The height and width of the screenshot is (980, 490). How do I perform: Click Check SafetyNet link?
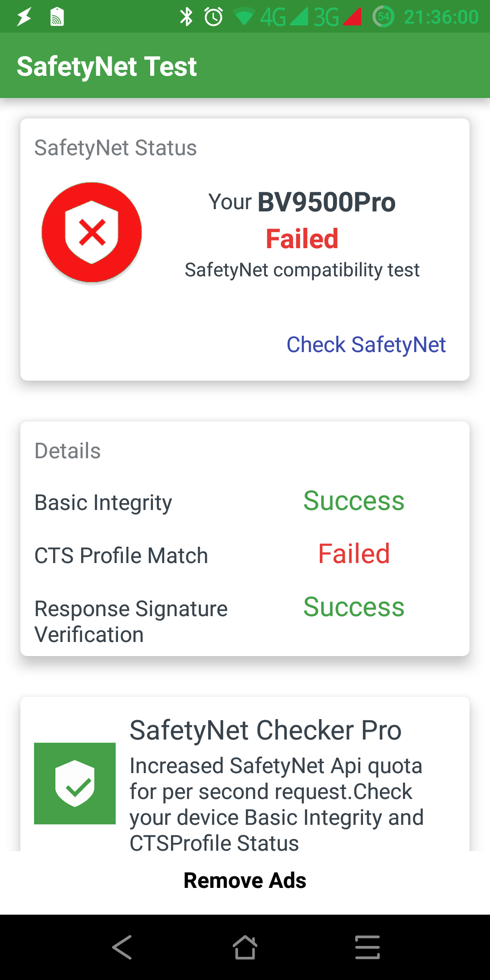(x=366, y=344)
